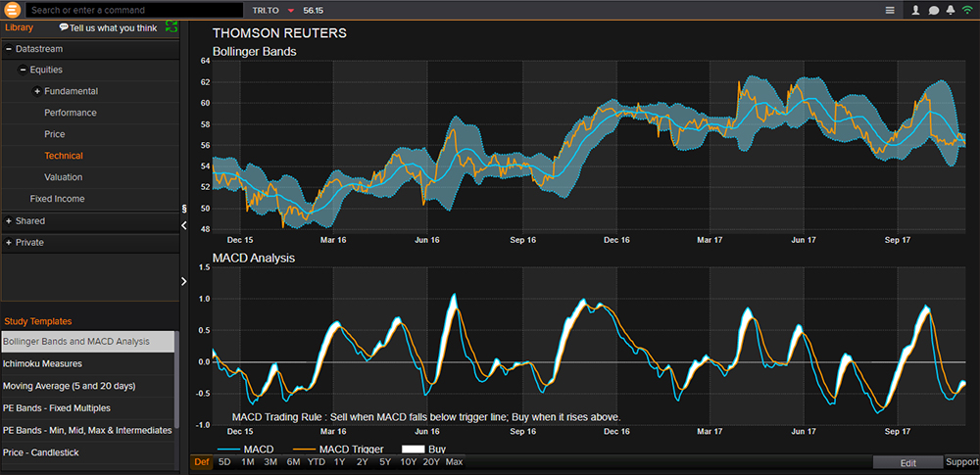Select the 5Y time range
The image size is (980, 475).
[385, 462]
